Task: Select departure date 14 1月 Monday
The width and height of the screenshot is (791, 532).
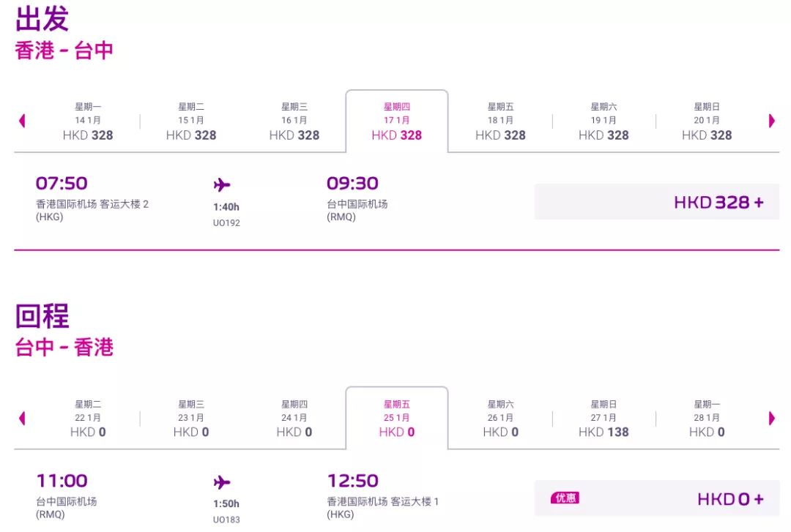Action: pos(88,121)
